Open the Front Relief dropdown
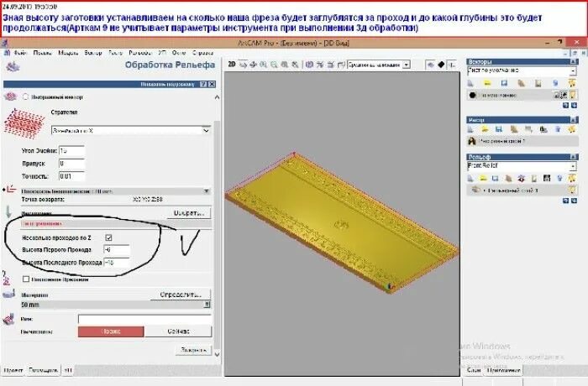Image resolution: width=588 pixels, height=386 pixels. (573, 166)
